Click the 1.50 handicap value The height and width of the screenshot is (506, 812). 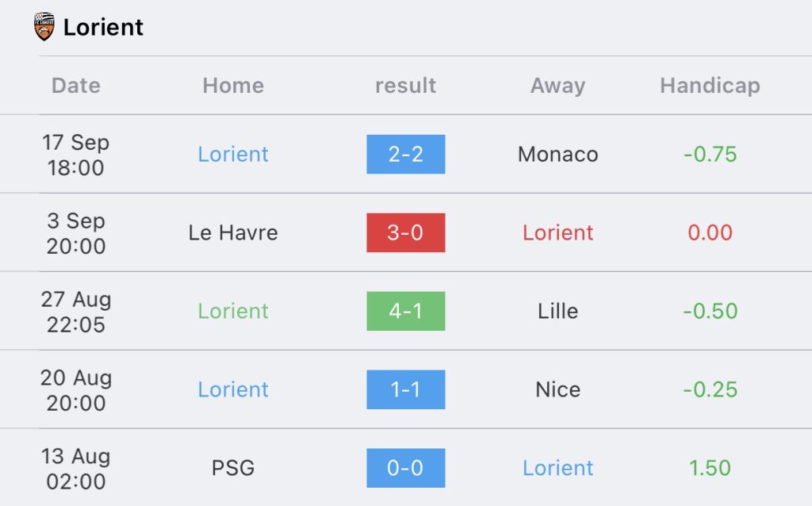pyautogui.click(x=710, y=468)
